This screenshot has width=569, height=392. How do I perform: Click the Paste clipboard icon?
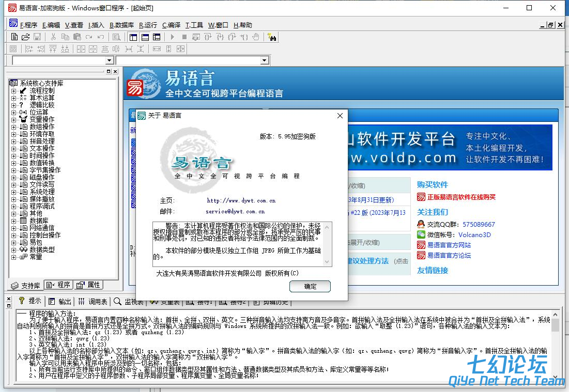pos(77,37)
